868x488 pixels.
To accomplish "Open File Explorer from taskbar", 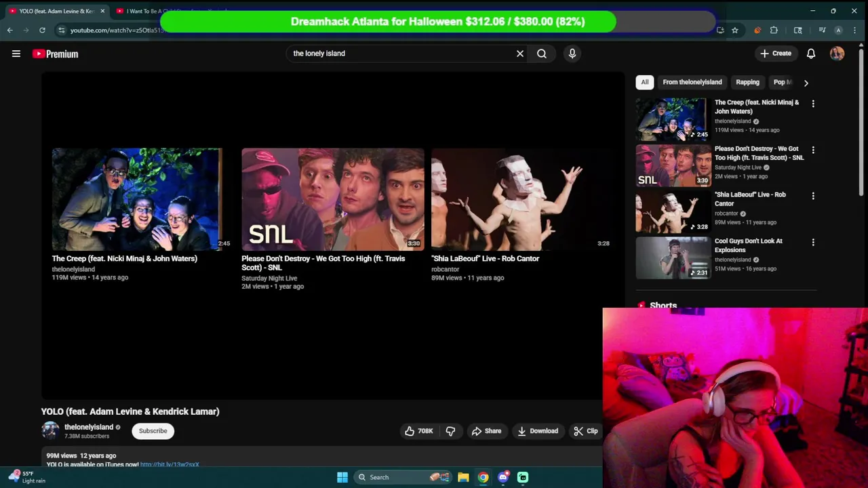I will pyautogui.click(x=463, y=477).
